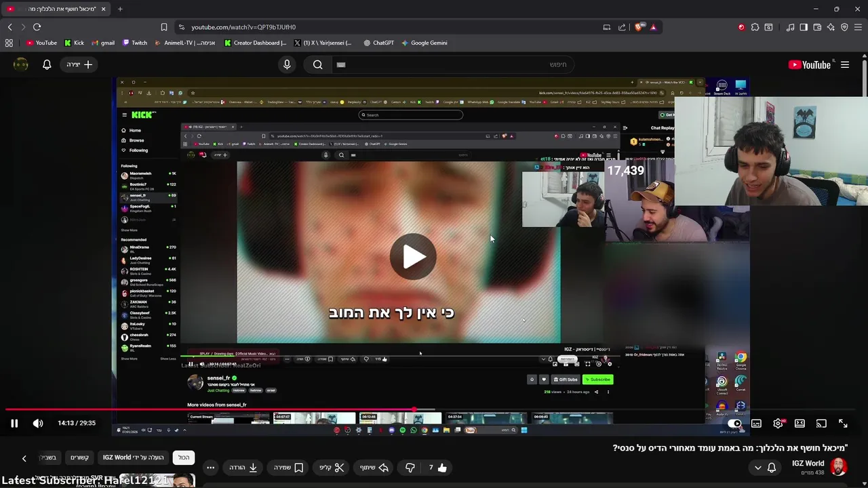Open Brave VPN shield icon
The width and height of the screenshot is (868, 488).
coord(844,27)
